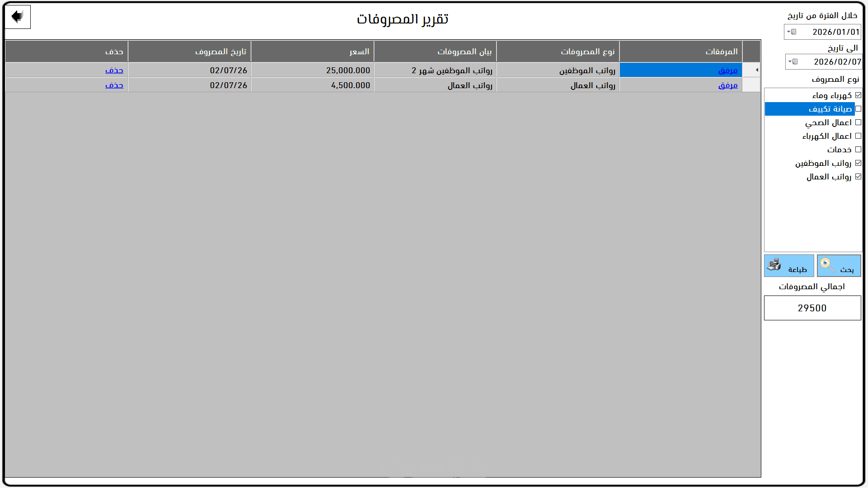Screen dimensions: 868x488
Task: Open attachment link for رواتب الموظفين row
Action: [x=727, y=70]
